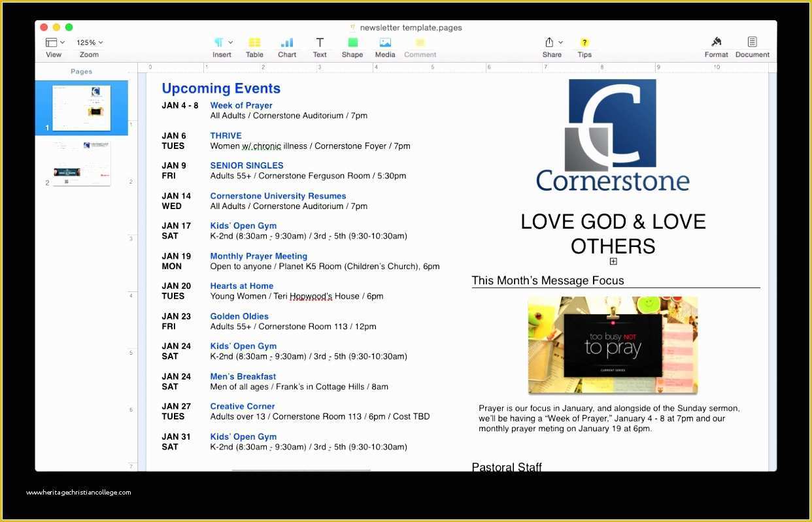The image size is (812, 522).
Task: Click the THRIVE event title
Action: (226, 136)
